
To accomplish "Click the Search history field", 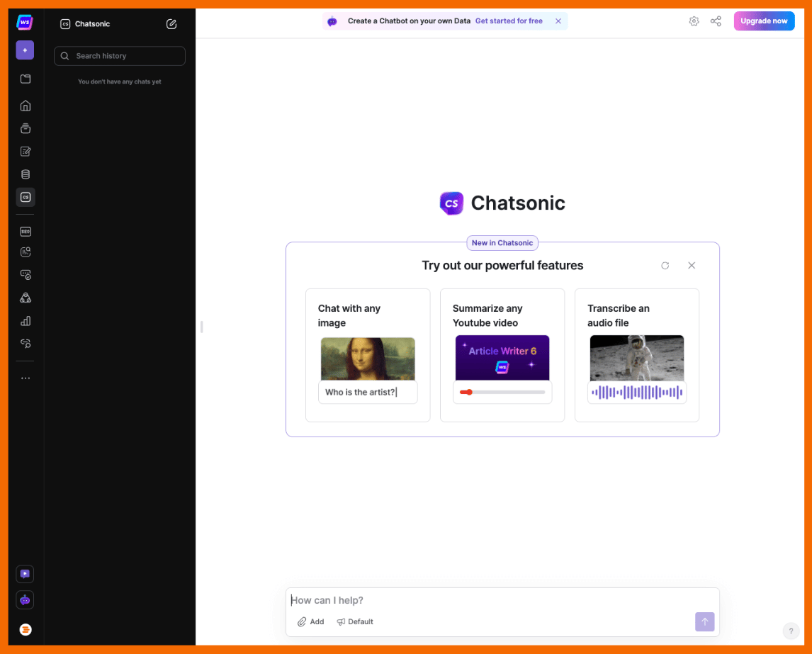I will (120, 56).
